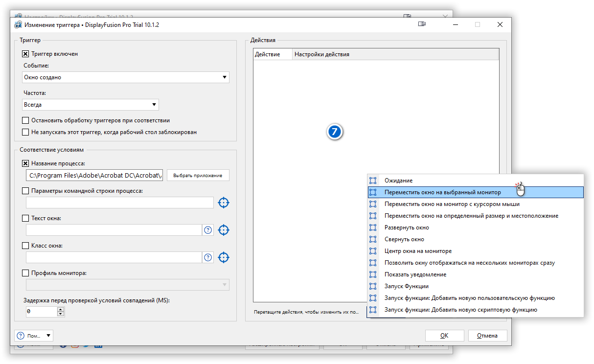The image size is (594, 364).
Task: Click the icon next to Показать уведомление
Action: click(373, 274)
